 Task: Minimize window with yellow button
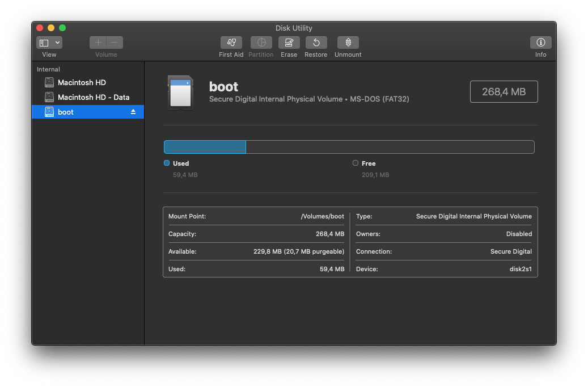pos(51,28)
